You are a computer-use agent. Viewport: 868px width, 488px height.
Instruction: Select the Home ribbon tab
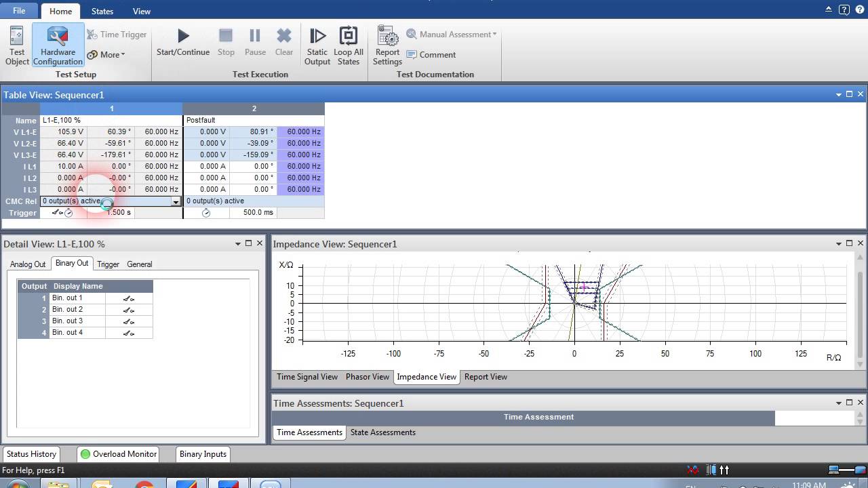point(60,12)
